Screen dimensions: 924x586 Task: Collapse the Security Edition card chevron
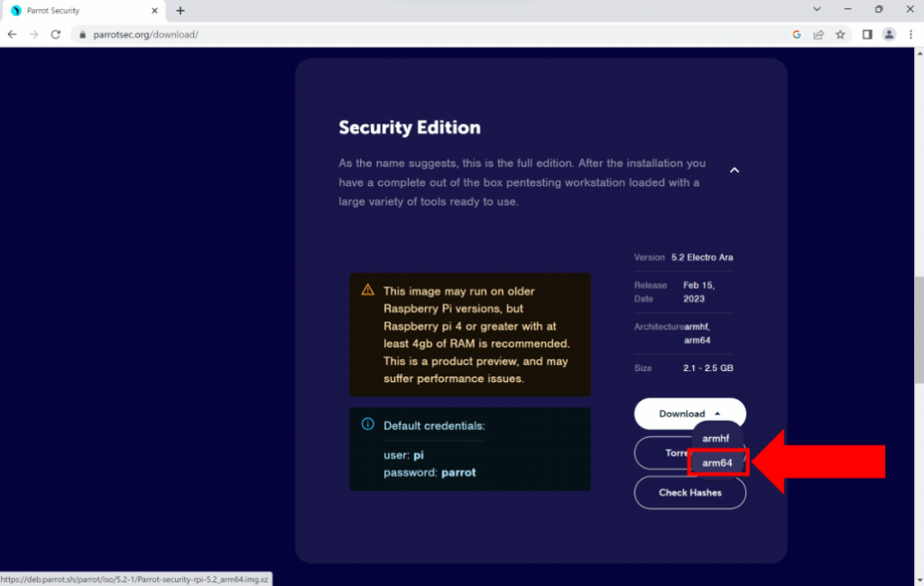735,171
